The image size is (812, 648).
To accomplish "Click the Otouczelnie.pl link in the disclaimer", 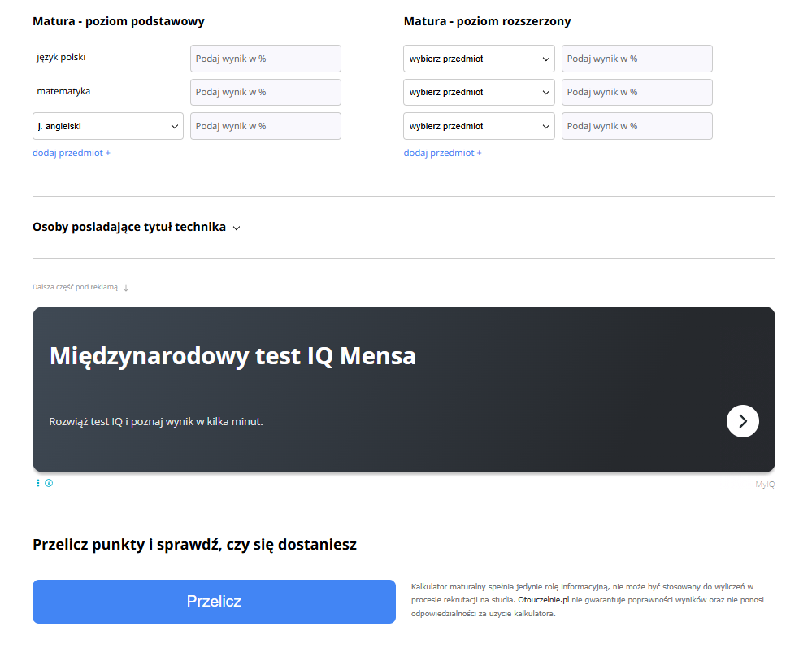I will [x=543, y=600].
